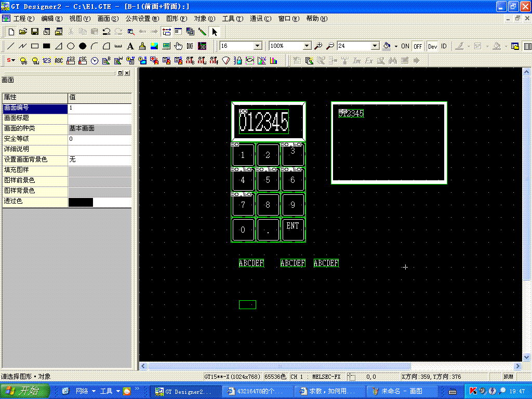
Task: Select the filled circle drawing tool
Action: coord(83,46)
